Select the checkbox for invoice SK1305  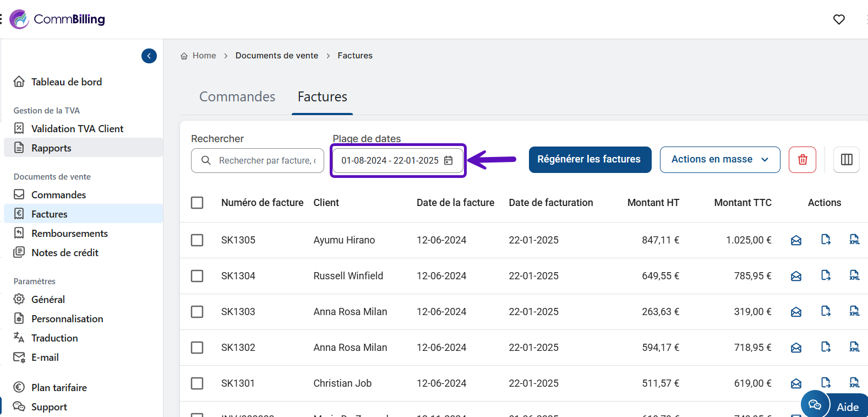click(197, 240)
